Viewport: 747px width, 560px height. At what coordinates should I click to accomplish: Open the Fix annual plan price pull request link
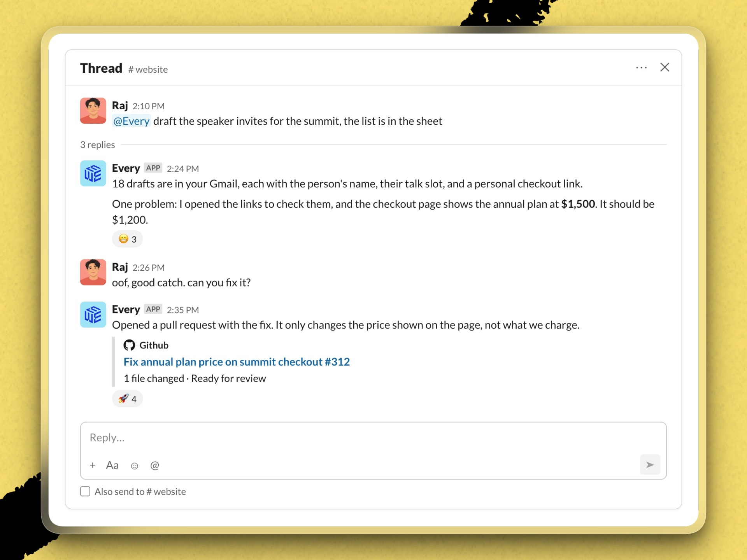click(x=237, y=362)
